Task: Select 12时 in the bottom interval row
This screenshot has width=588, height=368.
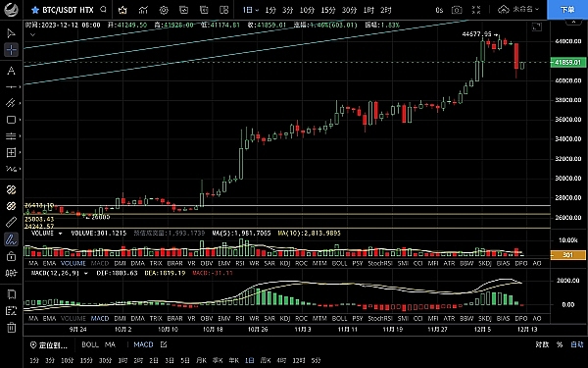Action: pyautogui.click(x=299, y=360)
